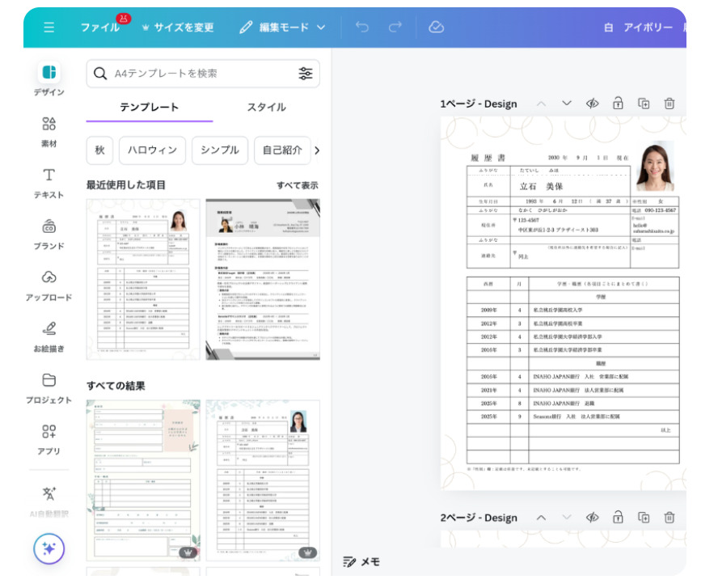The width and height of the screenshot is (718, 588).
Task: Click the undo arrow icon
Action: click(361, 27)
